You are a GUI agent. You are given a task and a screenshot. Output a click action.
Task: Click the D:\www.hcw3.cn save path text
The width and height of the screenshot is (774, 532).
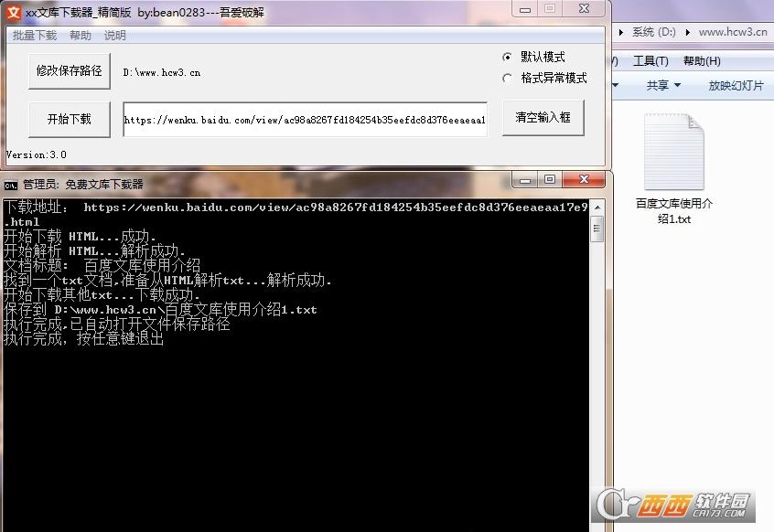[x=162, y=73]
